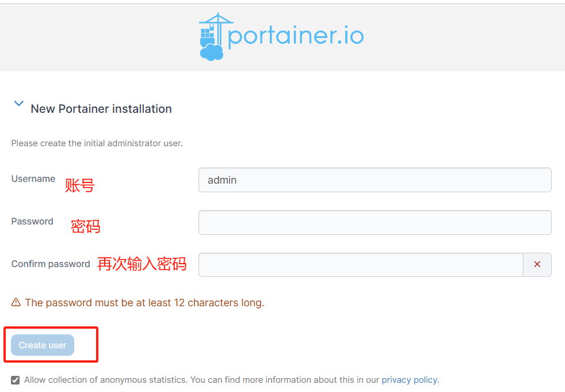
Task: Click 'The password must be at least 12 characters long.'
Action: coord(144,303)
